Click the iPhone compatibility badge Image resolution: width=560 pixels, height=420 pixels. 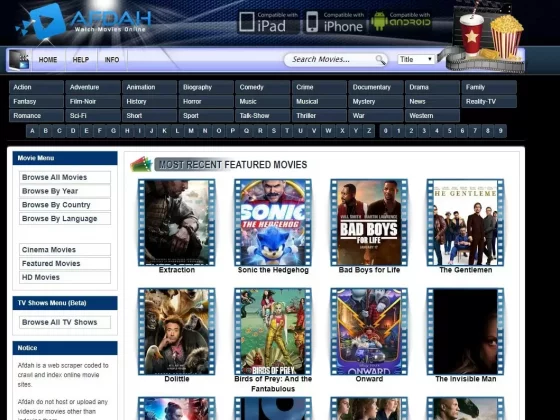coord(334,22)
